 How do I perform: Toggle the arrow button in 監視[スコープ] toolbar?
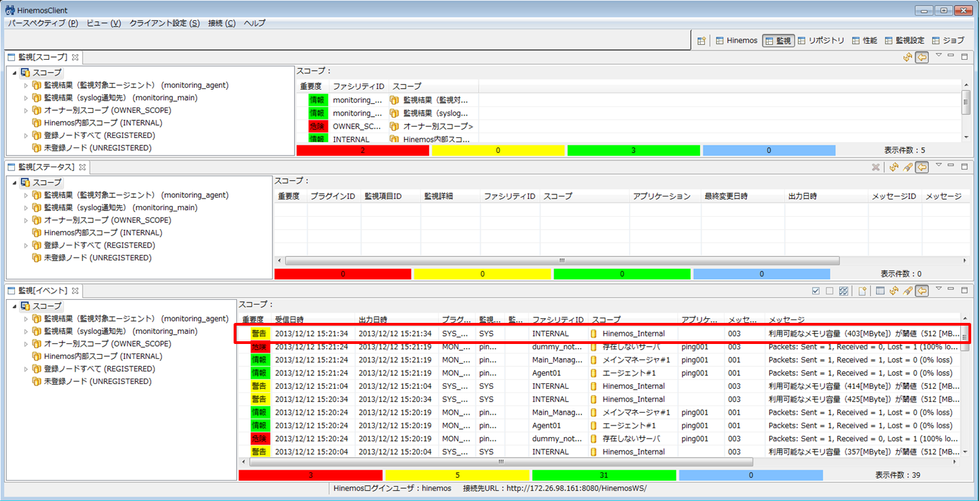[922, 57]
